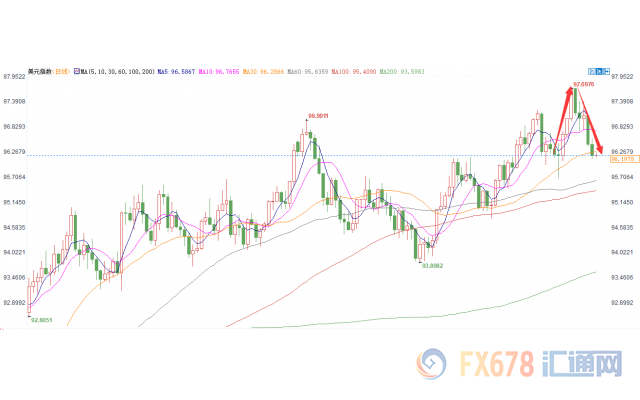Click the right axis 95.7064 label

[x=622, y=177]
